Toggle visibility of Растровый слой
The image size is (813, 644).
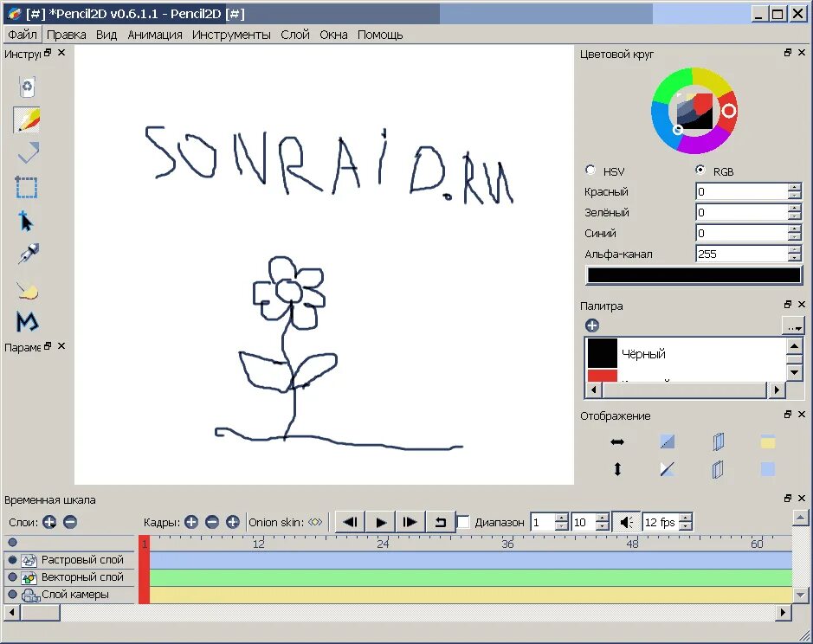pos(12,560)
